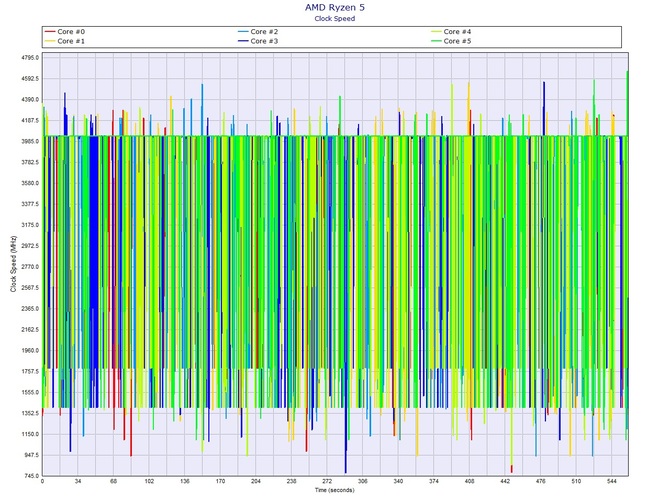
Task: Click the Core #4 legend entry
Action: (x=451, y=32)
